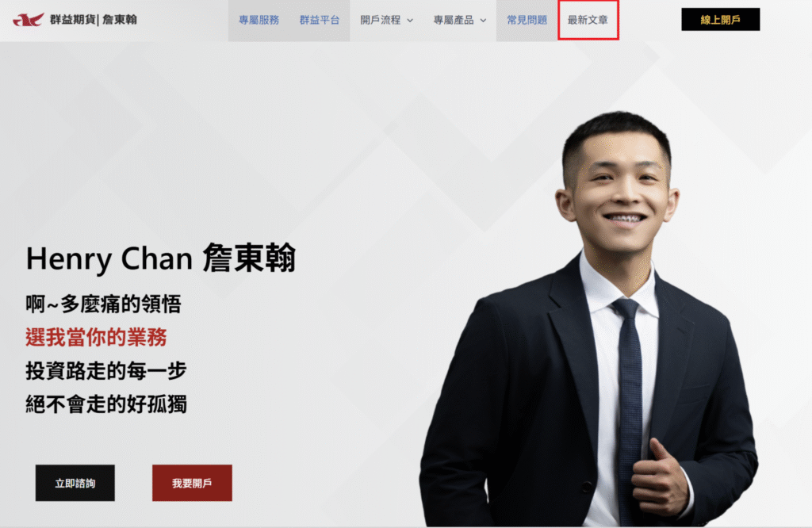Click the text line 投資路走的每一步
The height and width of the screenshot is (528, 812).
click(x=106, y=371)
